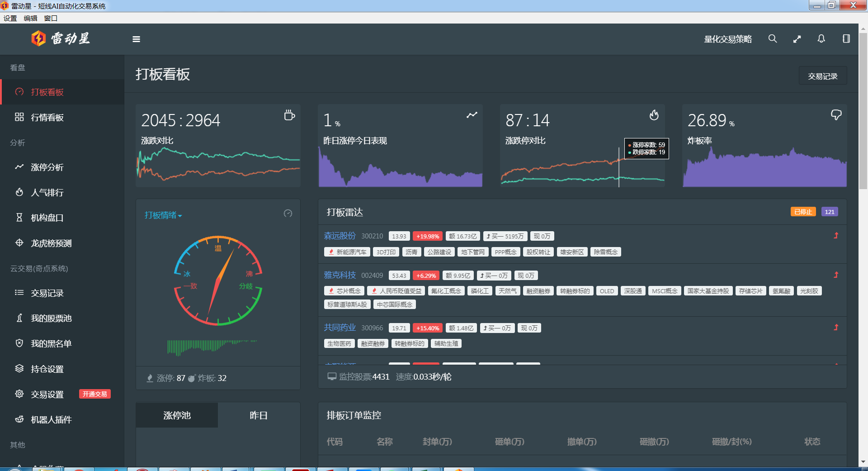Click the 辅助生殖 tag
Viewport: 868px width, 471px height.
pos(446,343)
